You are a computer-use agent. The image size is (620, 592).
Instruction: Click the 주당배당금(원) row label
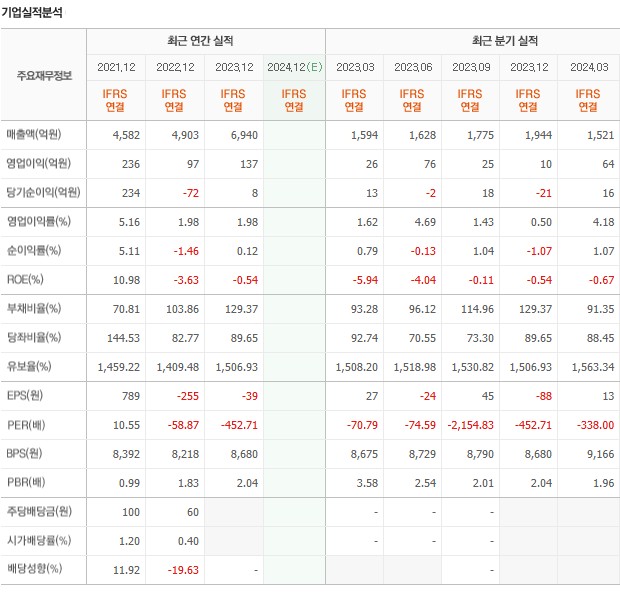tap(39, 511)
